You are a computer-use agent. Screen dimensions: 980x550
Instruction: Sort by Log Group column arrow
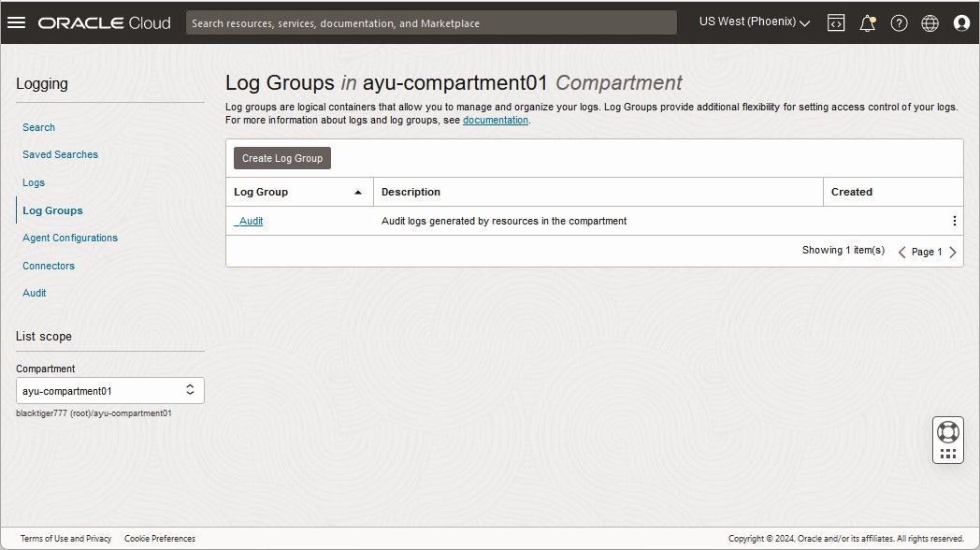pyautogui.click(x=358, y=193)
